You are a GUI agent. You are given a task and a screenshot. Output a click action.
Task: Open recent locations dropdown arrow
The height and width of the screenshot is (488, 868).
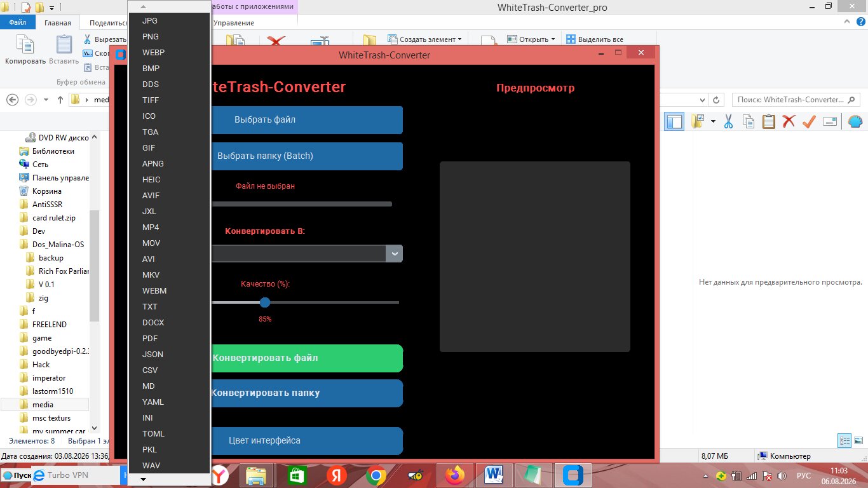click(46, 100)
